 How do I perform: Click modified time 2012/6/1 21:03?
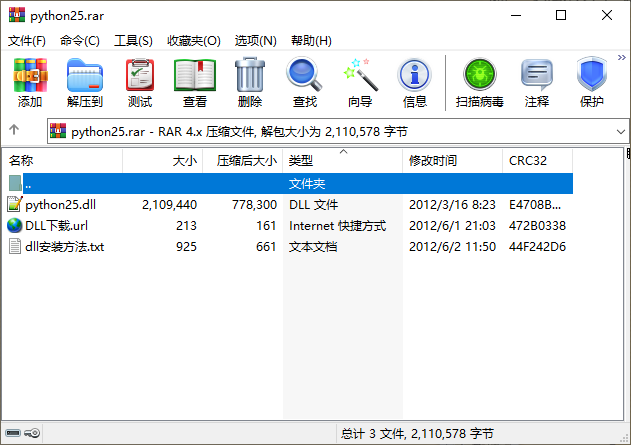pos(452,226)
